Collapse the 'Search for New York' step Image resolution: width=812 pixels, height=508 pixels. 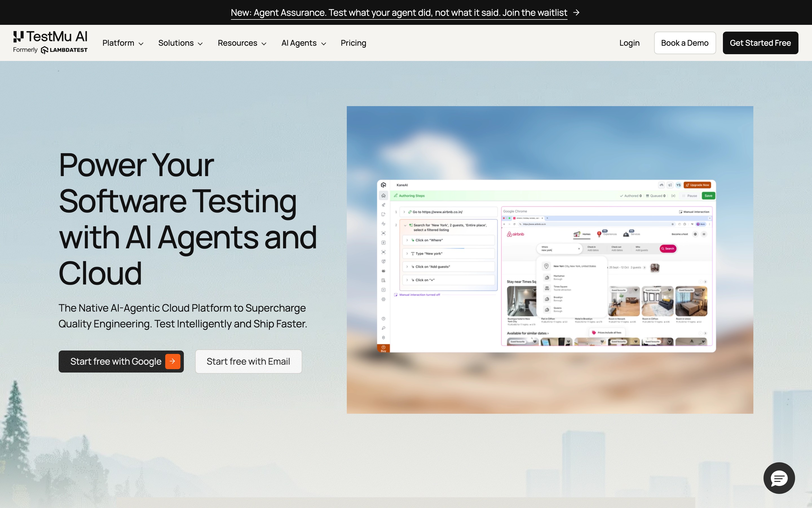pos(405,225)
